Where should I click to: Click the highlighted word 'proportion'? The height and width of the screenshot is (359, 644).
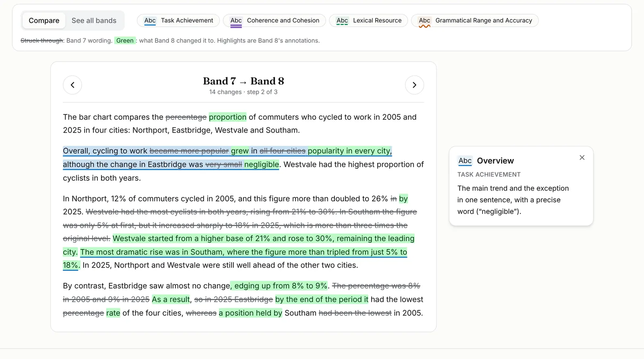227,117
